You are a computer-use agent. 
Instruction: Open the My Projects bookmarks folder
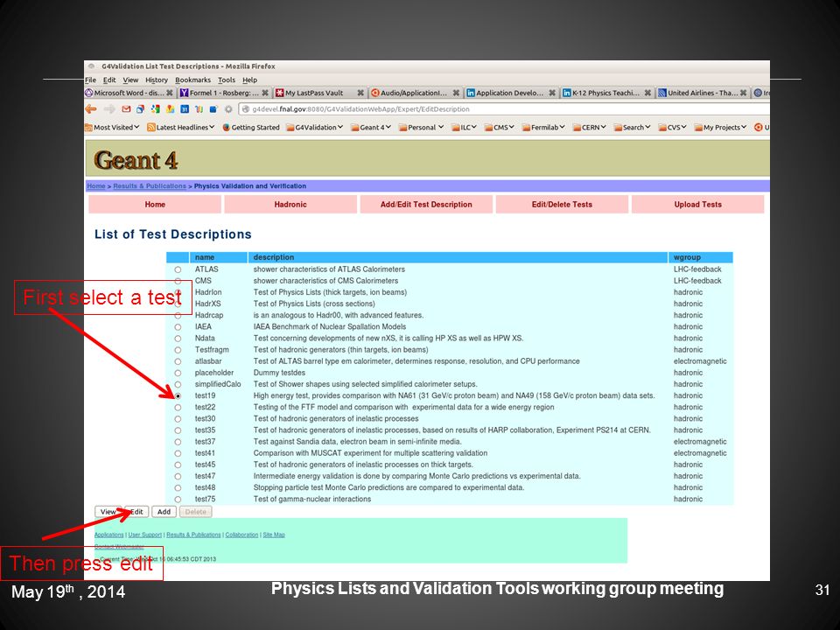click(720, 128)
